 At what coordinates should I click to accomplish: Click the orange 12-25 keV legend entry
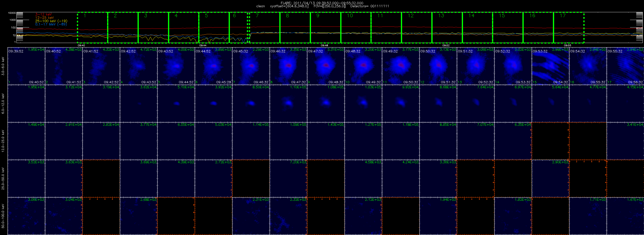click(44, 18)
